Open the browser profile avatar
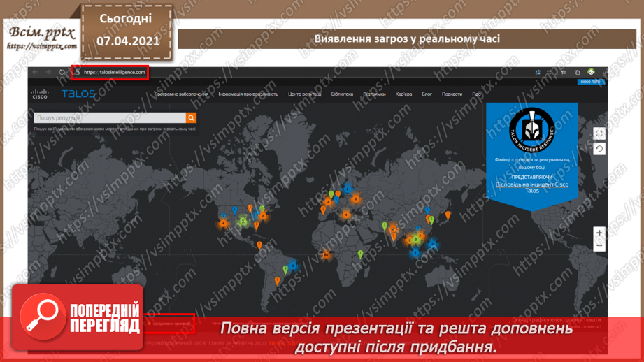 [x=591, y=72]
